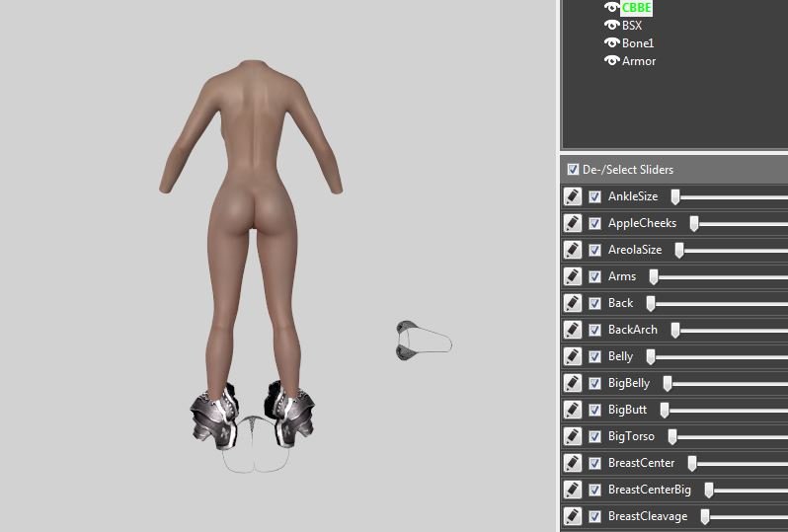The width and height of the screenshot is (788, 532).
Task: Click the BreastCenter slider handle
Action: pos(692,464)
